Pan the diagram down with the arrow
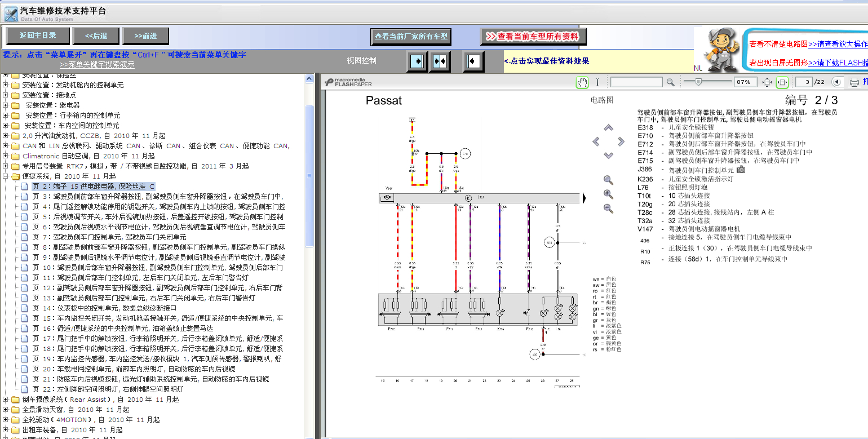Screen dimensions: 868x439 [608, 155]
